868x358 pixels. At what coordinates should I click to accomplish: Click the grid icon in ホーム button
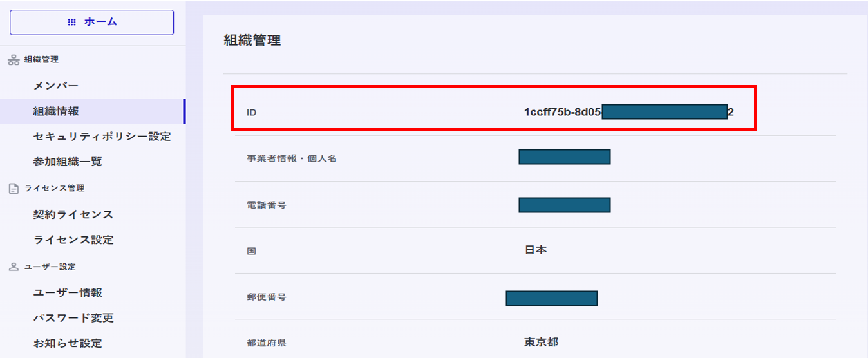[x=72, y=22]
